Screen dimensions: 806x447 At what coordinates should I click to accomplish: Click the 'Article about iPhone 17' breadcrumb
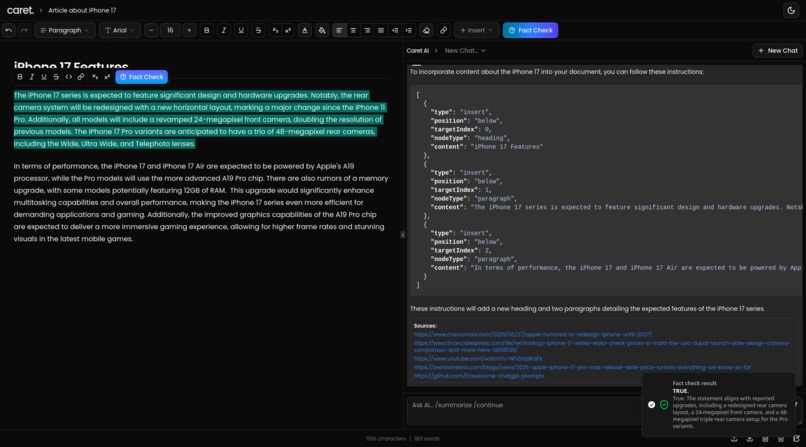(x=82, y=10)
